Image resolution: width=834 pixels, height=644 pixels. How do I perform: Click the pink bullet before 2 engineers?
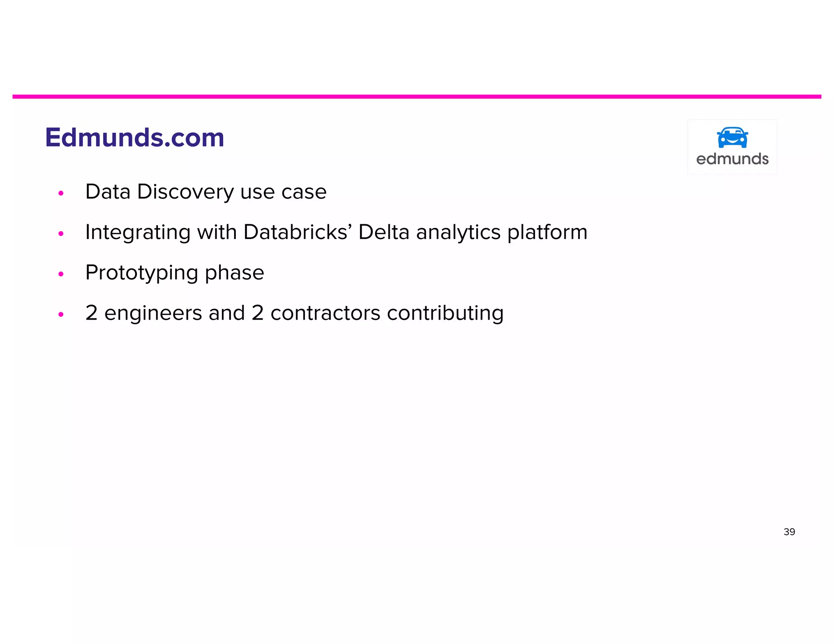[x=61, y=314]
